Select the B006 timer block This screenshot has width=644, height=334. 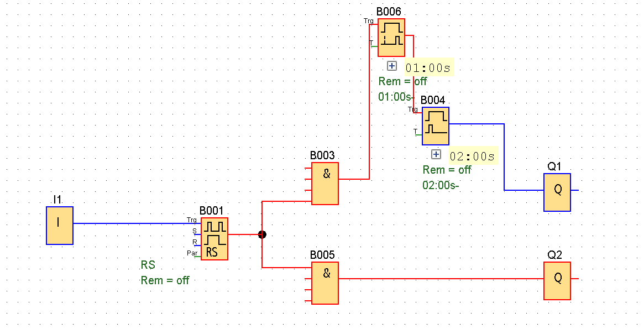point(391,38)
